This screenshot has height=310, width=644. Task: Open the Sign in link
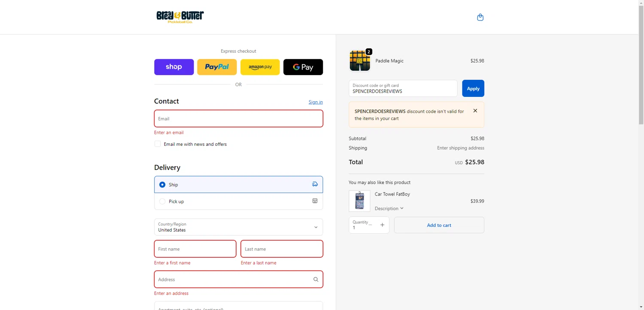(x=316, y=102)
